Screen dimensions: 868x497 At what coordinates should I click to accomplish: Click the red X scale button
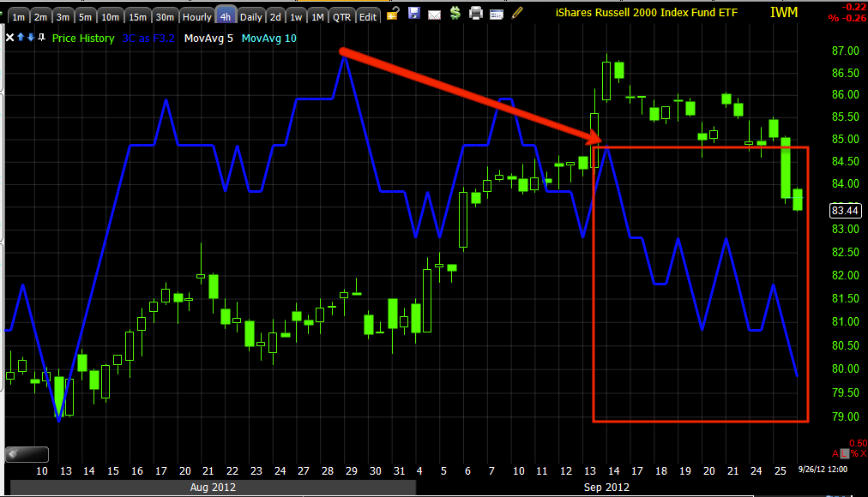[864, 453]
